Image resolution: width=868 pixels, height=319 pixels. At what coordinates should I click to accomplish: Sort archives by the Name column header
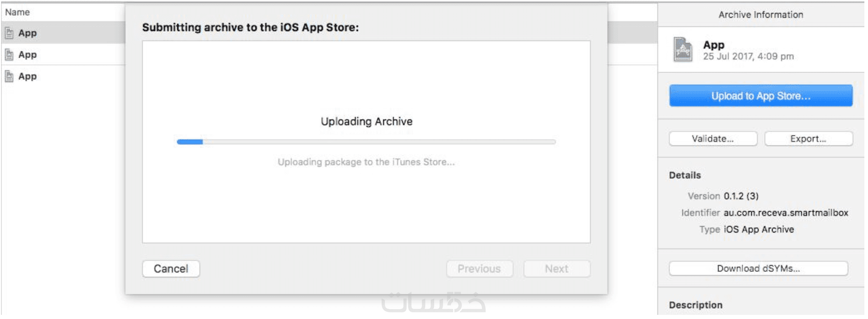pyautogui.click(x=18, y=12)
